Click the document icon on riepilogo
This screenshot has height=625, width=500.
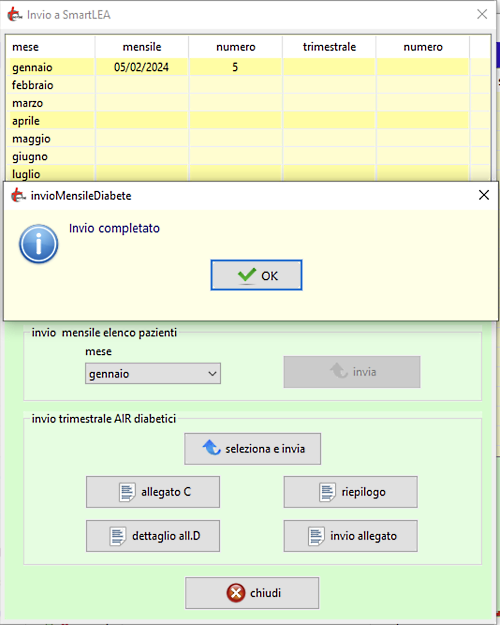point(327,492)
